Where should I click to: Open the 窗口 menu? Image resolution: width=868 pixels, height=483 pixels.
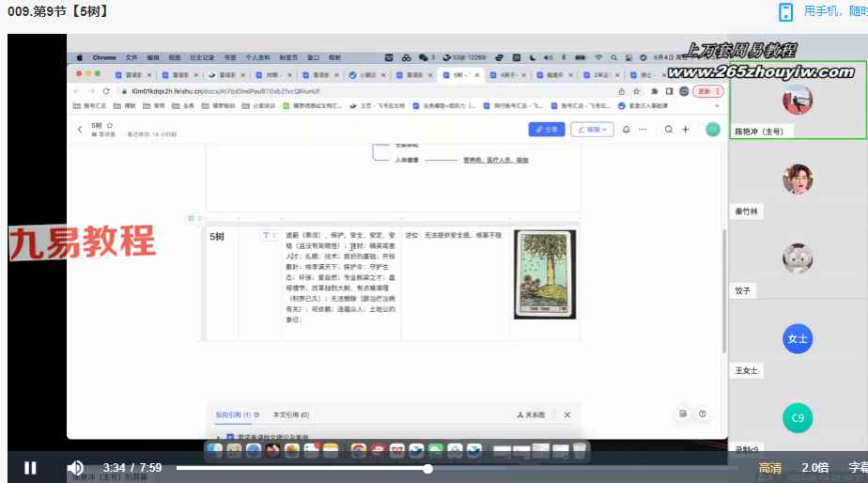[x=314, y=57]
